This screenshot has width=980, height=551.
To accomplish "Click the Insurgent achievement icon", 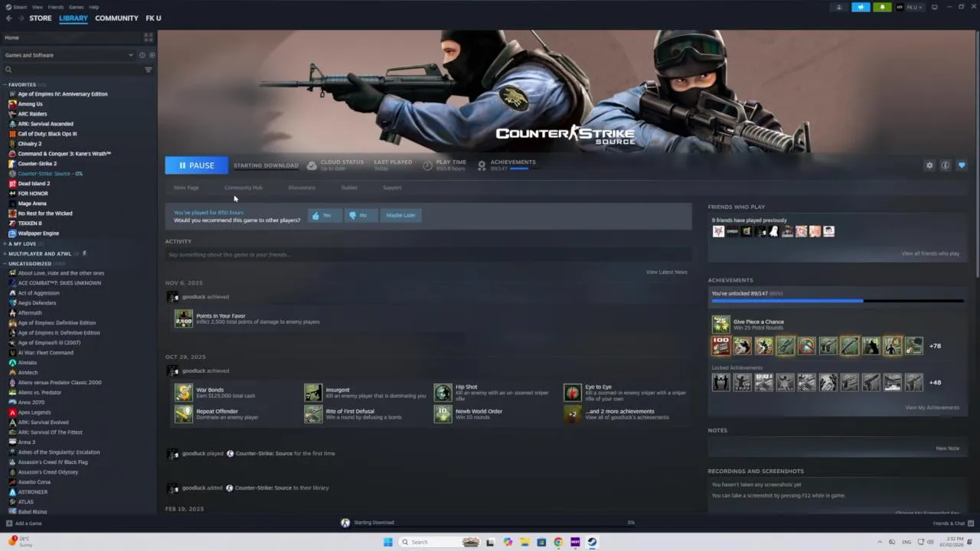I will 313,393.
